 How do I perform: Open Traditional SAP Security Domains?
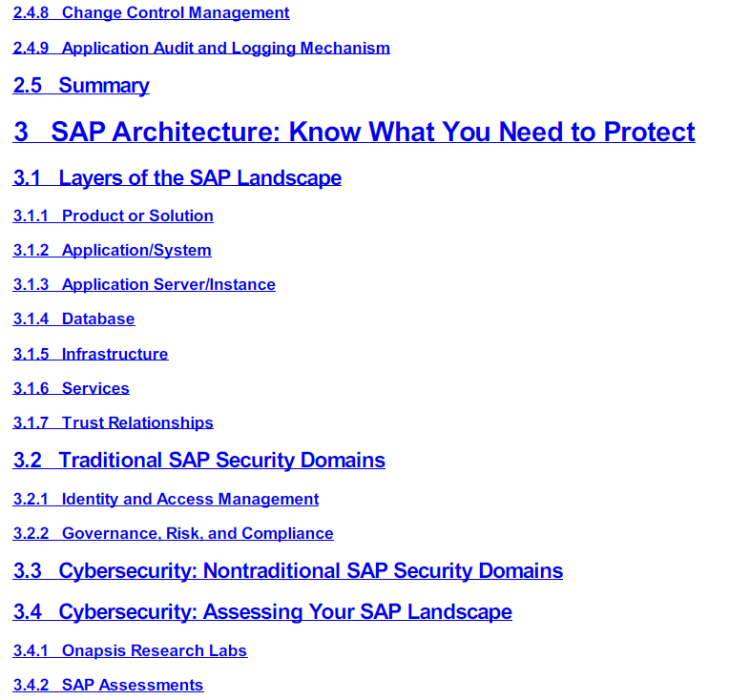pyautogui.click(x=221, y=461)
